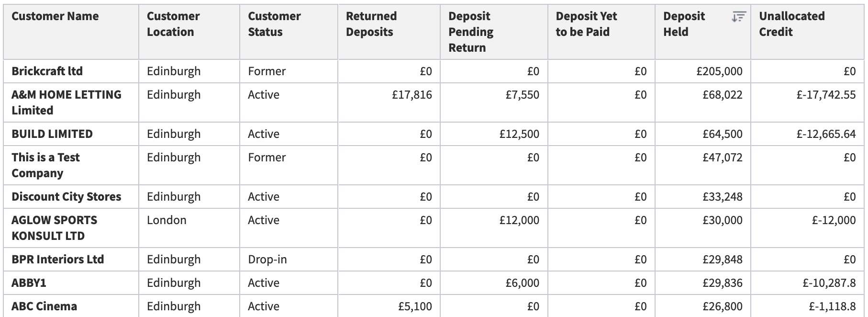868x317 pixels.
Task: Sort by Customer Location column header
Action: tap(173, 24)
